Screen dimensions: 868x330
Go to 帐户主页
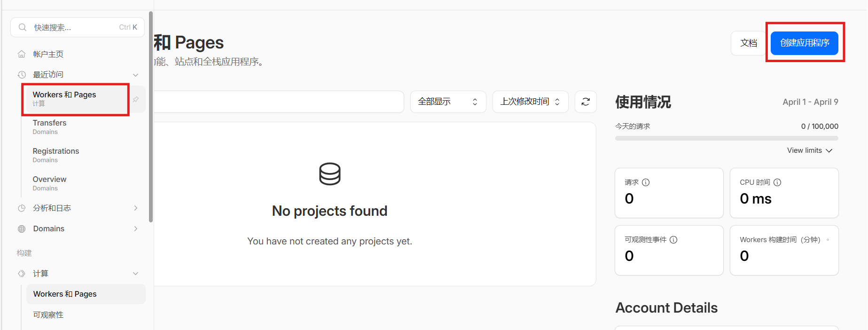coord(48,54)
